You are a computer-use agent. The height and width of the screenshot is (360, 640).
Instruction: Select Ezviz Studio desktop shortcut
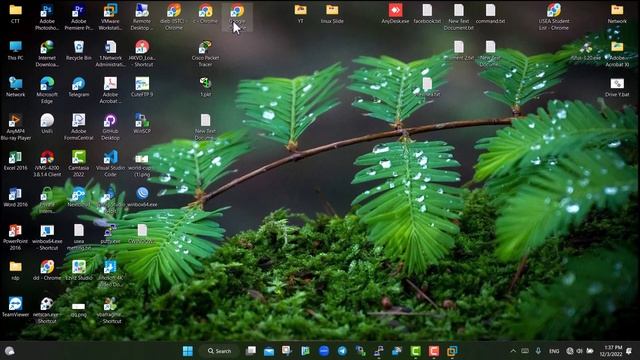[78, 271]
